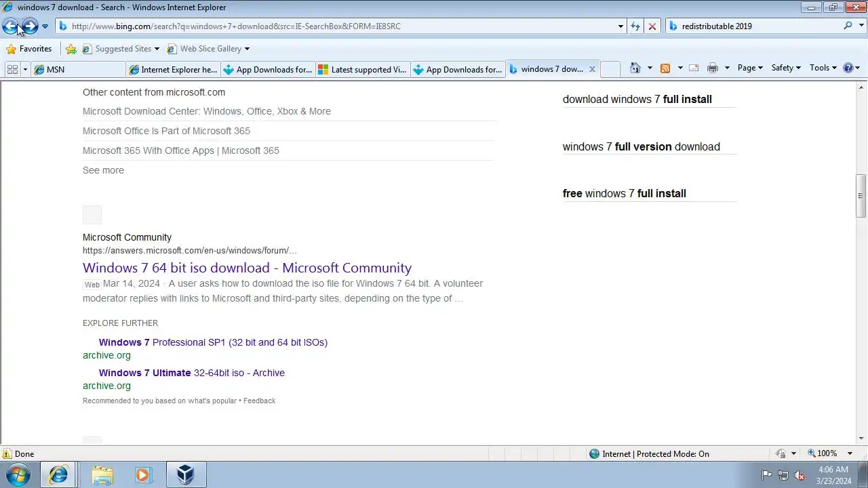Open the Windows Start orb
Image resolution: width=868 pixels, height=488 pixels.
(18, 474)
